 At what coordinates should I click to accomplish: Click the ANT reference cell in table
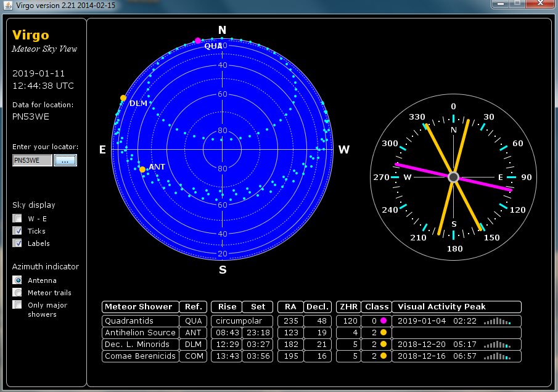(193, 333)
